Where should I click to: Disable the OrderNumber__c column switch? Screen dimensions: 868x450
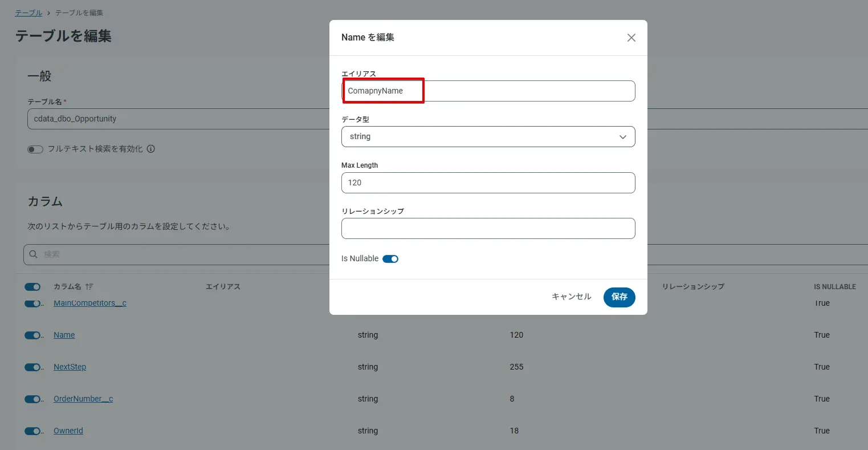pos(32,399)
